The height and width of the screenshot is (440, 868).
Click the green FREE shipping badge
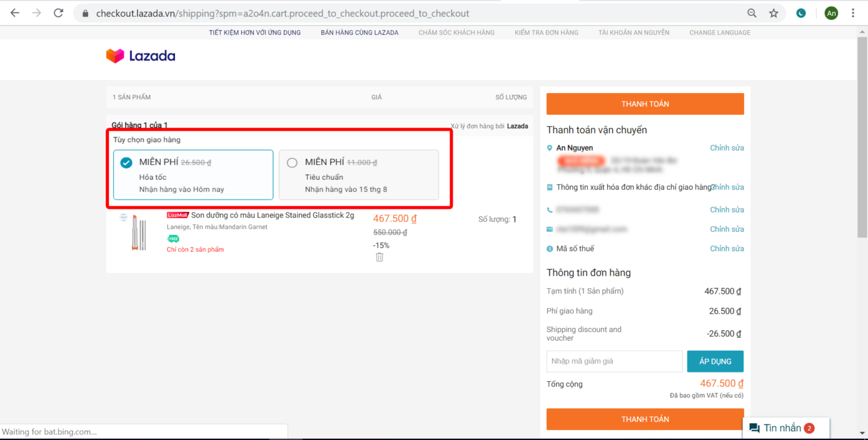coord(173,239)
